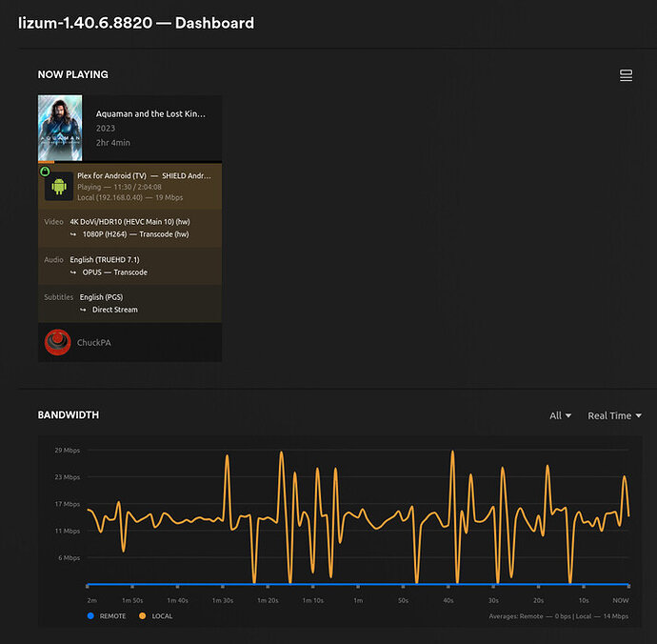
Task: Click the '2m' time axis label
Action: 91,600
